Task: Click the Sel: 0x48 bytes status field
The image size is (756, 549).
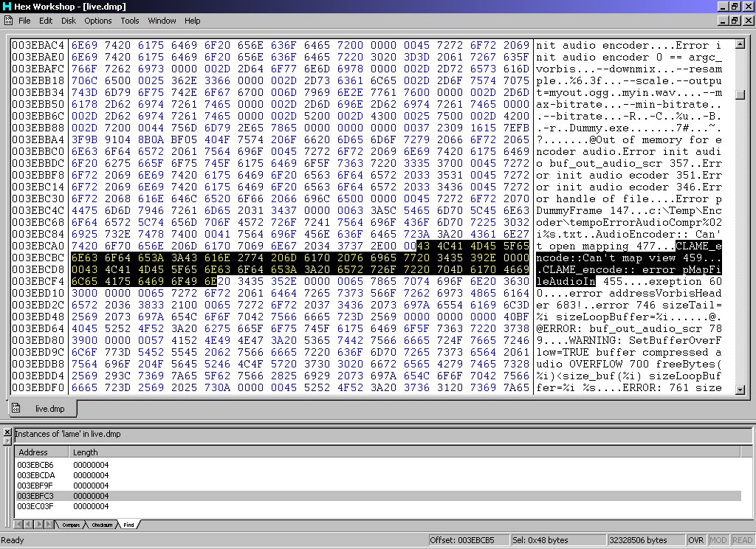Action: pos(557,540)
